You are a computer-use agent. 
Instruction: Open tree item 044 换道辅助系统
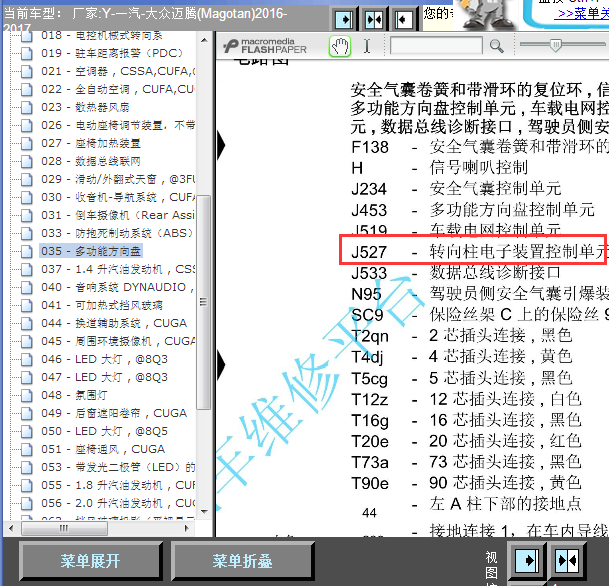pyautogui.click(x=114, y=323)
